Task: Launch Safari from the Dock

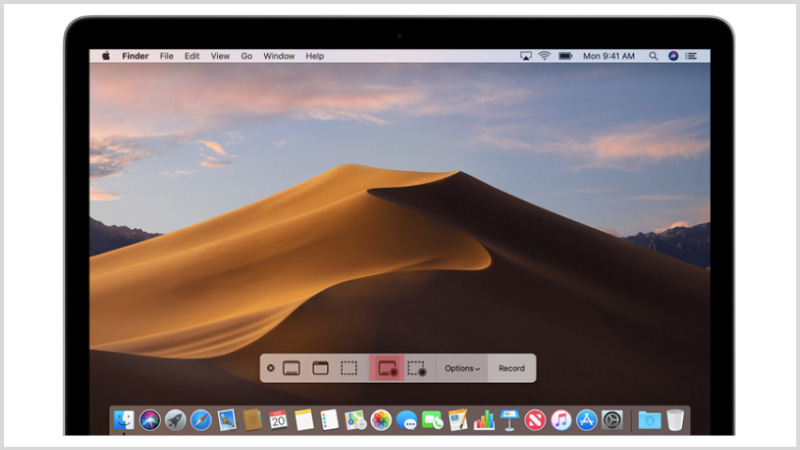Action: pyautogui.click(x=201, y=420)
